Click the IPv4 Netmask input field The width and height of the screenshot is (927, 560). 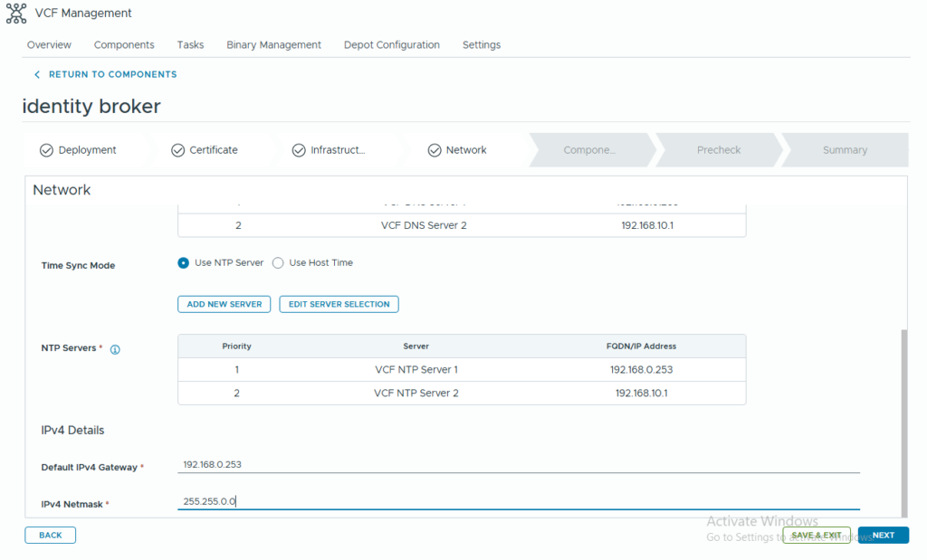[518, 501]
